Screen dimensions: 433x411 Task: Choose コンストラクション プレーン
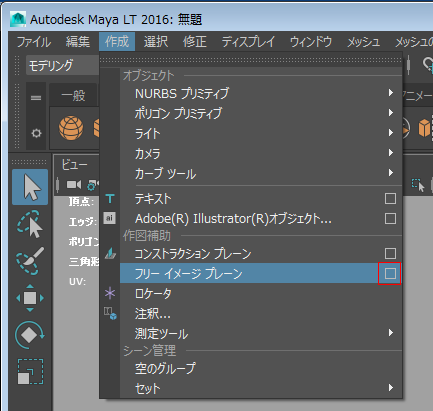click(x=261, y=253)
